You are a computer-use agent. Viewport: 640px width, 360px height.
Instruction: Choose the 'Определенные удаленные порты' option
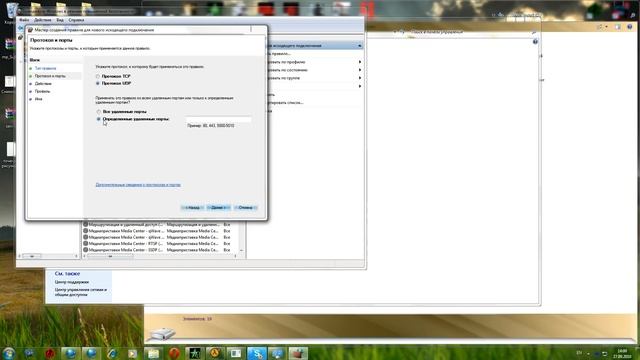pos(99,119)
